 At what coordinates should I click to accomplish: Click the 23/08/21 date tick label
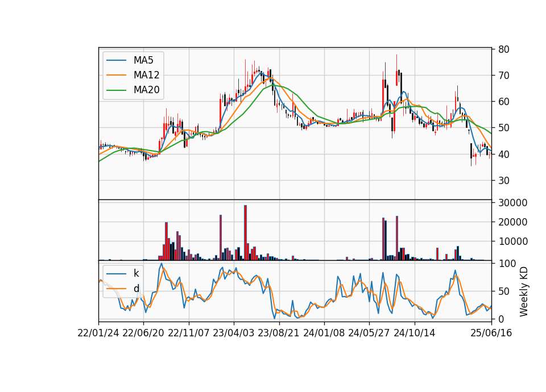click(279, 333)
